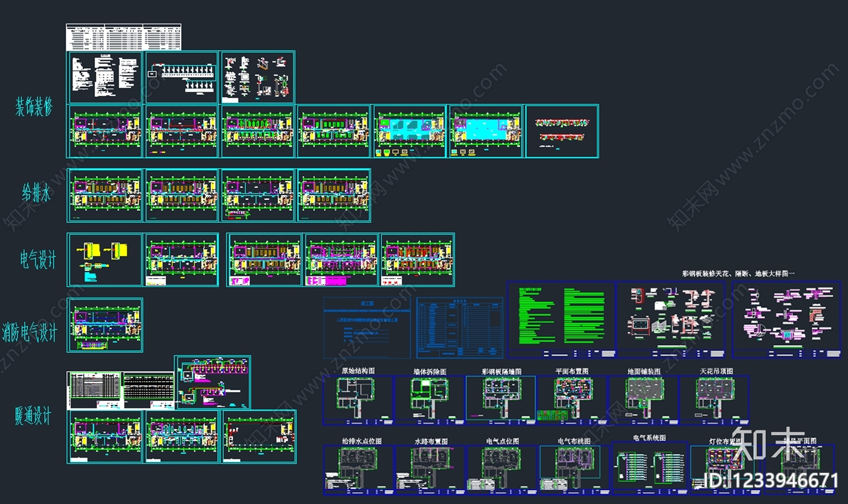Select the 电气设计 section label
The height and width of the screenshot is (504, 848).
(37, 260)
